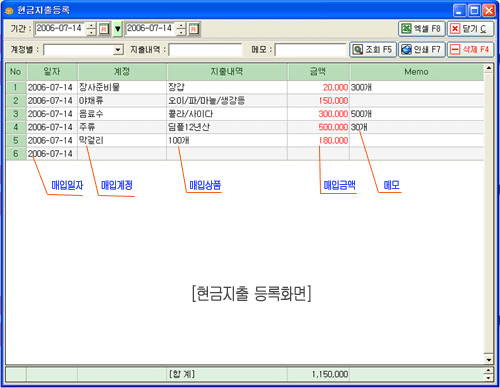This screenshot has height=388, width=500.
Task: Delete the entry with 삭제 F4 button
Action: click(470, 50)
